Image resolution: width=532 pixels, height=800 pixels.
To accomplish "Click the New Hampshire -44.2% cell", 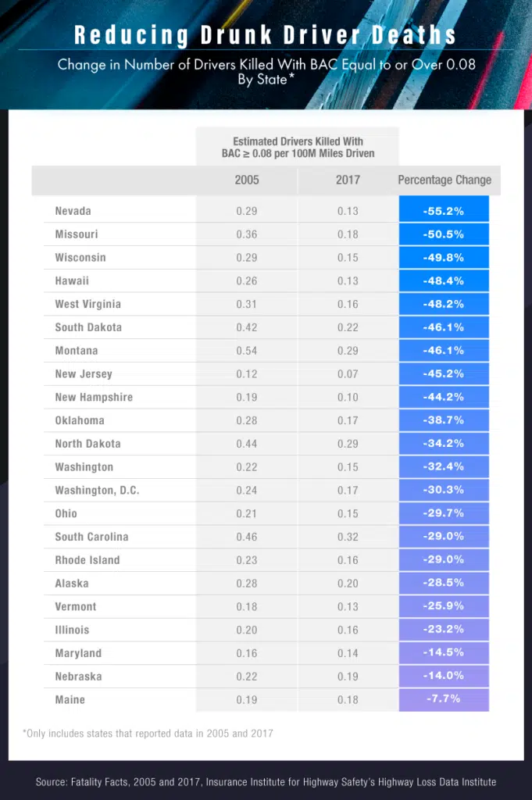I will tap(444, 397).
